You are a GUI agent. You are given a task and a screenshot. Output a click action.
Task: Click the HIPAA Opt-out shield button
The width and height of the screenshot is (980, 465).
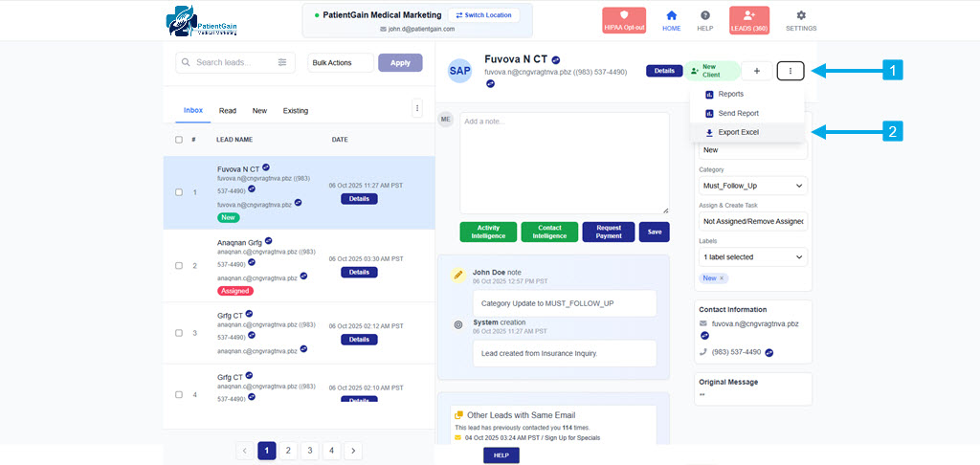pyautogui.click(x=624, y=20)
